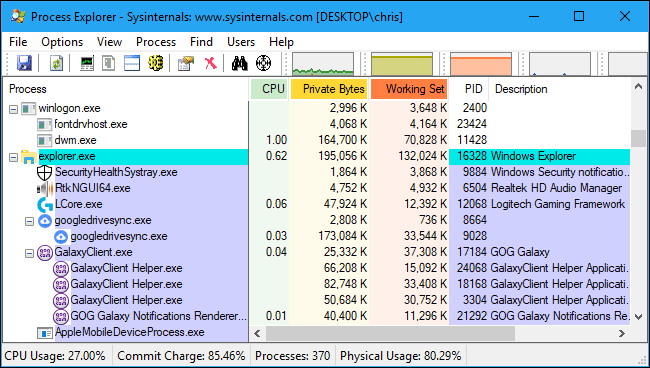The height and width of the screenshot is (368, 650).
Task: Sort by the CPU column header
Action: point(269,89)
